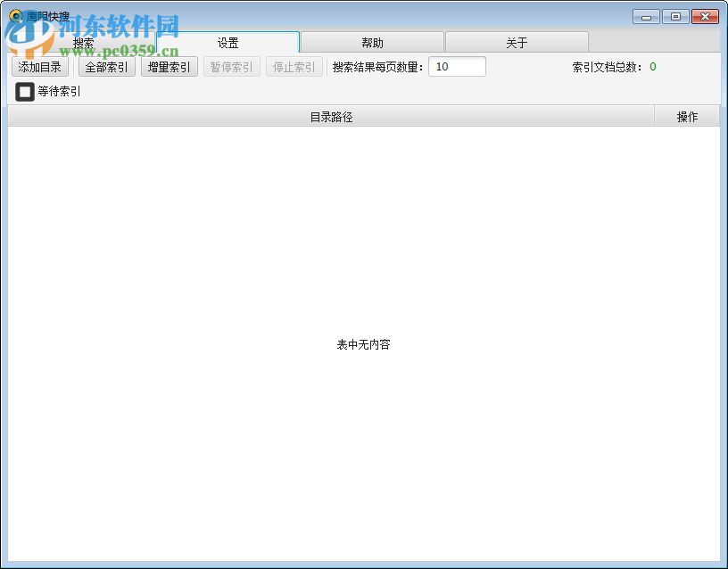Enable the 等待索引 checkbox
The image size is (728, 569).
[24, 92]
